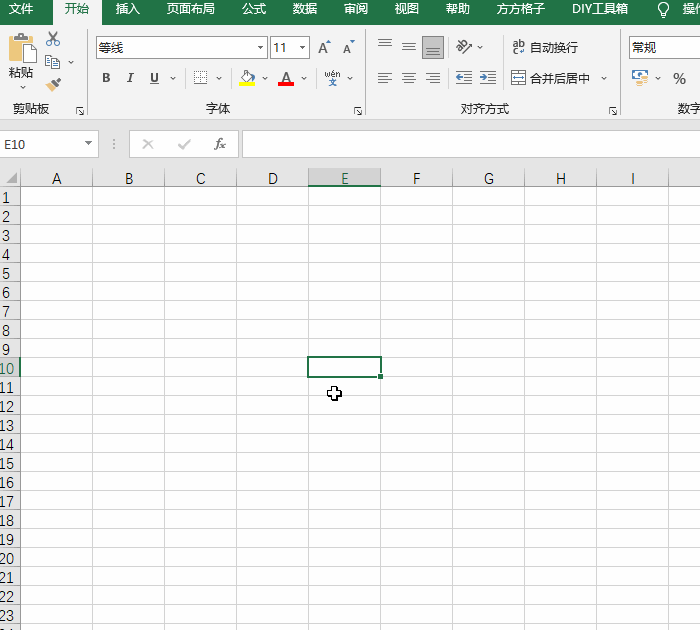Expand the copy options arrow

[71, 62]
